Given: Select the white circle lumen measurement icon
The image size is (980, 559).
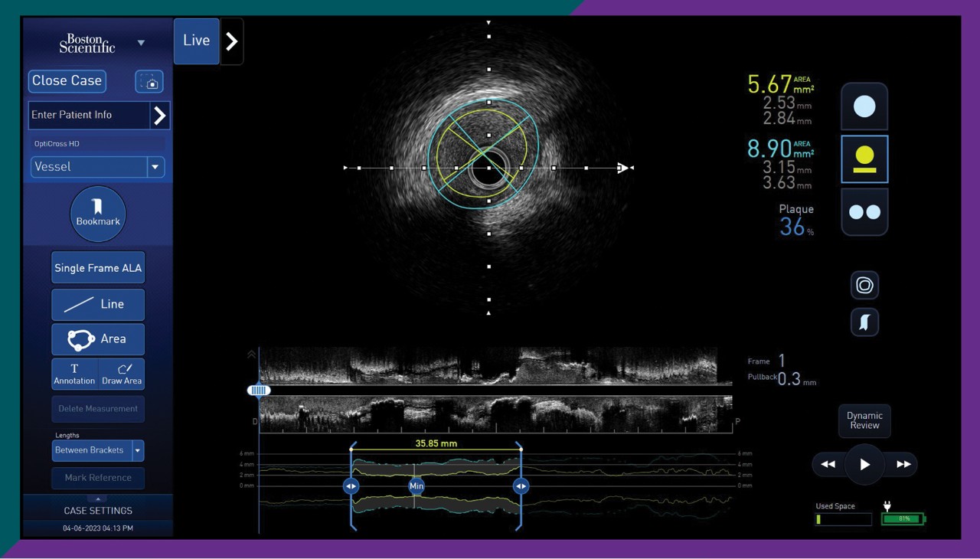Looking at the screenshot, I should pos(864,106).
